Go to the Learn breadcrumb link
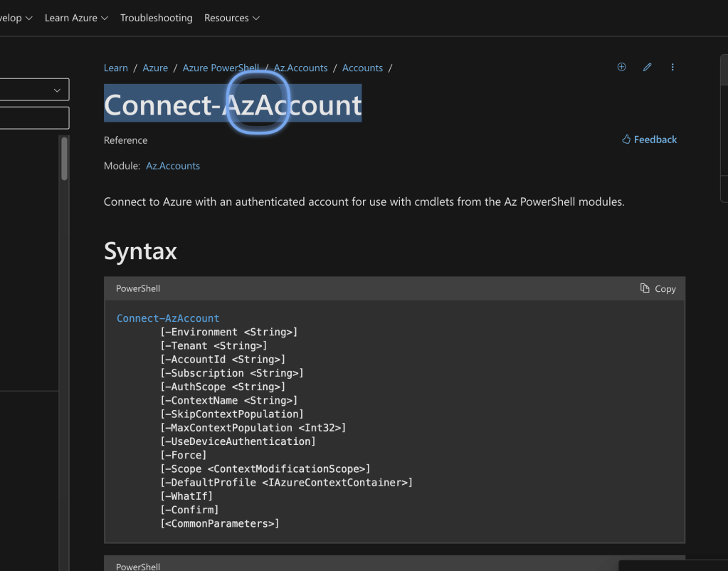 (x=115, y=68)
